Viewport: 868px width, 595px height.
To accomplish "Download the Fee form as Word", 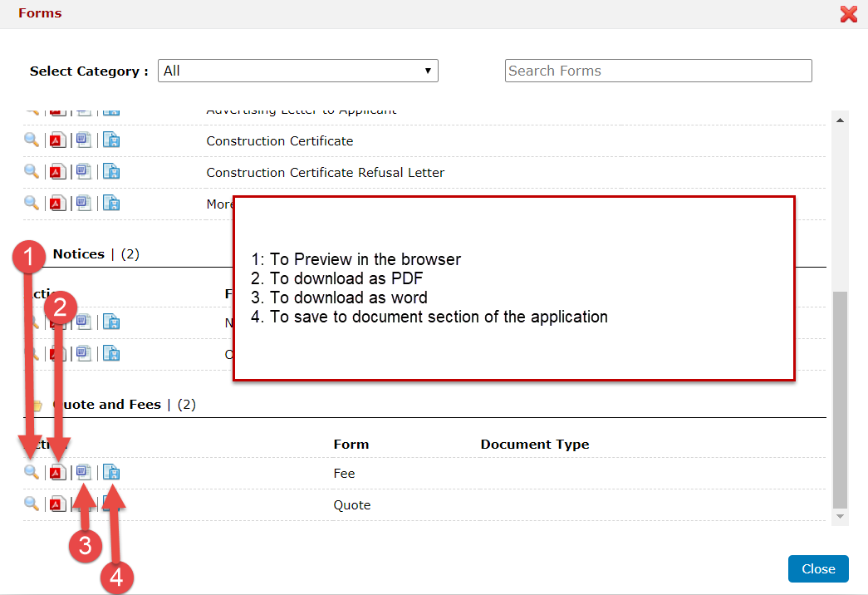I will pos(84,472).
